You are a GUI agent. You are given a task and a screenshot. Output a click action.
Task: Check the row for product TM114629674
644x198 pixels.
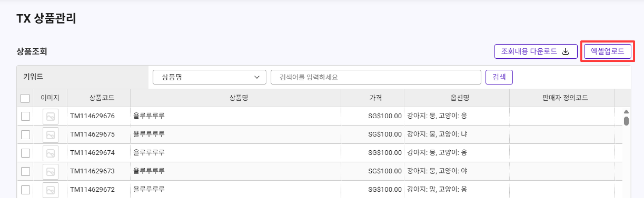tap(25, 153)
